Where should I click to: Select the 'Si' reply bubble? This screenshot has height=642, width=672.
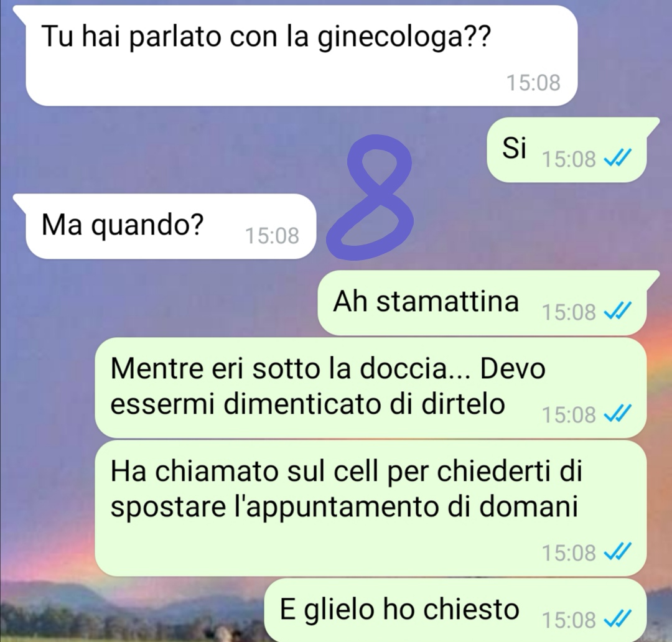[567, 149]
